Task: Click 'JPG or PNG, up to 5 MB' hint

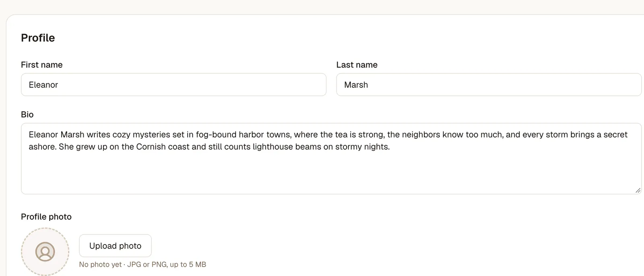Action: coord(167,264)
